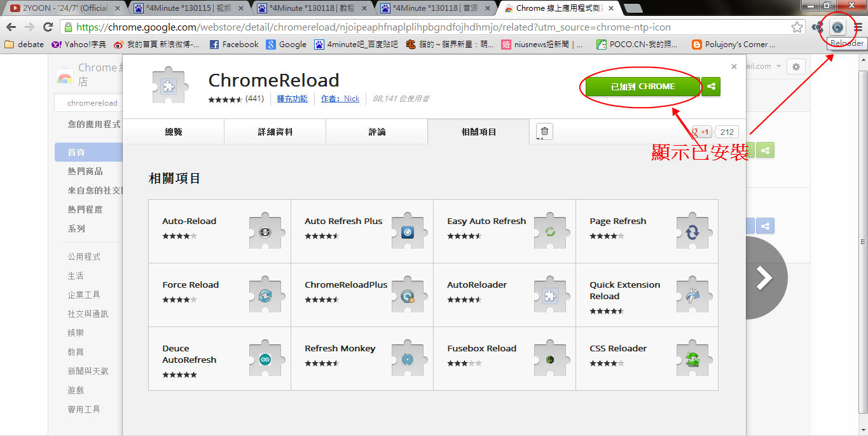Switch to the 4Minute 130118 音源 tab
The width and height of the screenshot is (868, 436).
click(x=436, y=8)
